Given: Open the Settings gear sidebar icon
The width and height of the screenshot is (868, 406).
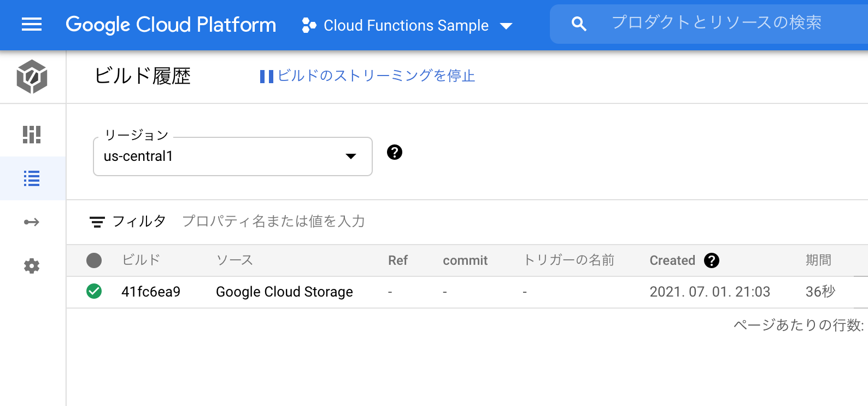Looking at the screenshot, I should tap(32, 266).
